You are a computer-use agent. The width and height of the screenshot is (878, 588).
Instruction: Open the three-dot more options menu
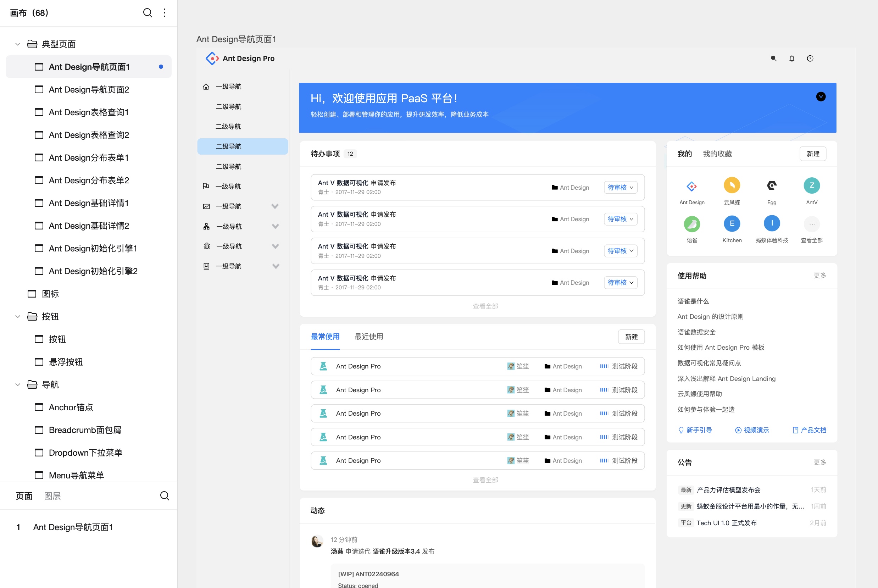(165, 13)
